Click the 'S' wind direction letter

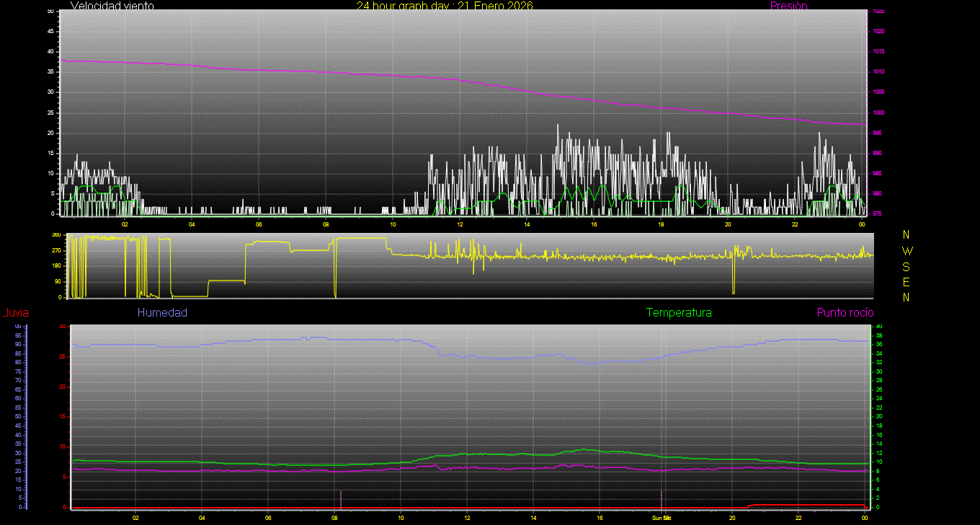pyautogui.click(x=906, y=266)
